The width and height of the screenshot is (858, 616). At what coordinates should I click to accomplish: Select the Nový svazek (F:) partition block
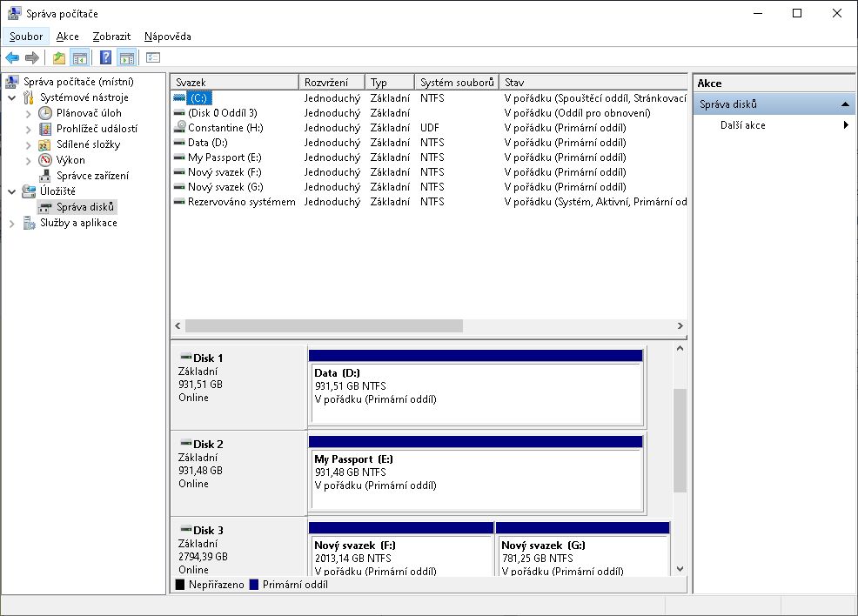(x=401, y=549)
